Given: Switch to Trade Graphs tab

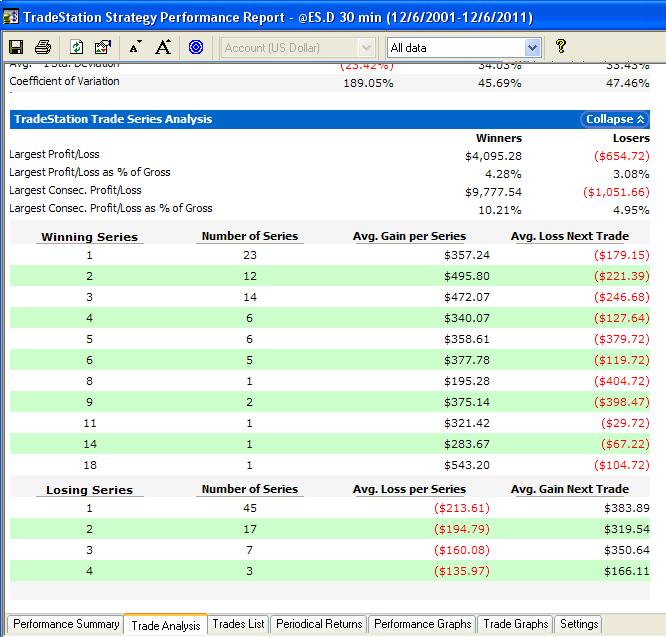Looking at the screenshot, I should point(516,624).
